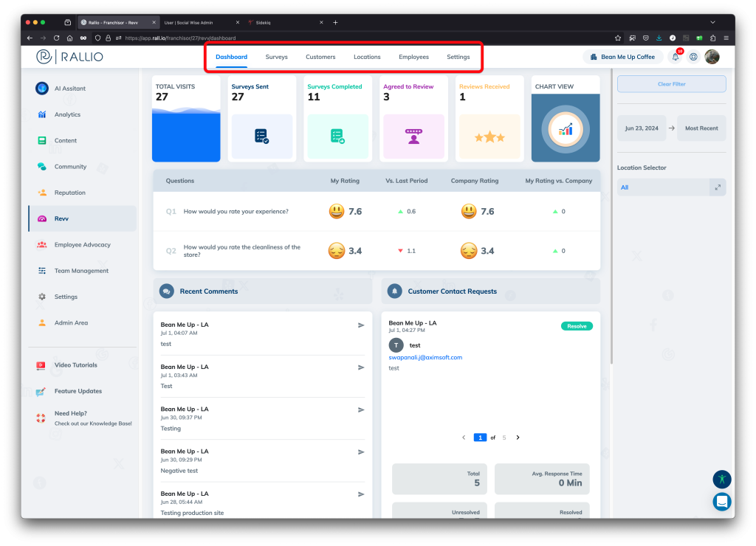Click the Analytics bar chart icon
Viewport: 756px width, 546px height.
point(42,114)
